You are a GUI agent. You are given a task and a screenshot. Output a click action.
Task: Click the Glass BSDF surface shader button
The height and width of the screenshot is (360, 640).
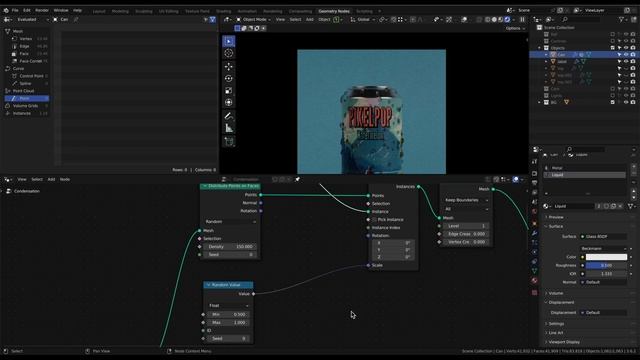(604, 236)
